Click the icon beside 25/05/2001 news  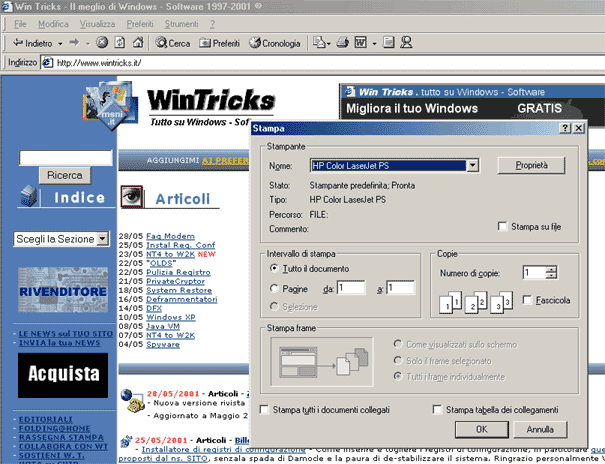[x=126, y=441]
